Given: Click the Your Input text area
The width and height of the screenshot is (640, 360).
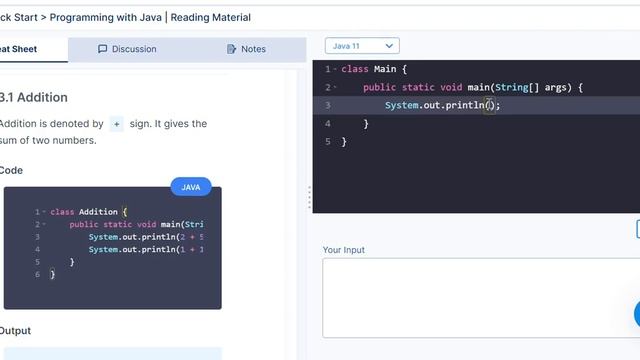Looking at the screenshot, I should point(481,298).
